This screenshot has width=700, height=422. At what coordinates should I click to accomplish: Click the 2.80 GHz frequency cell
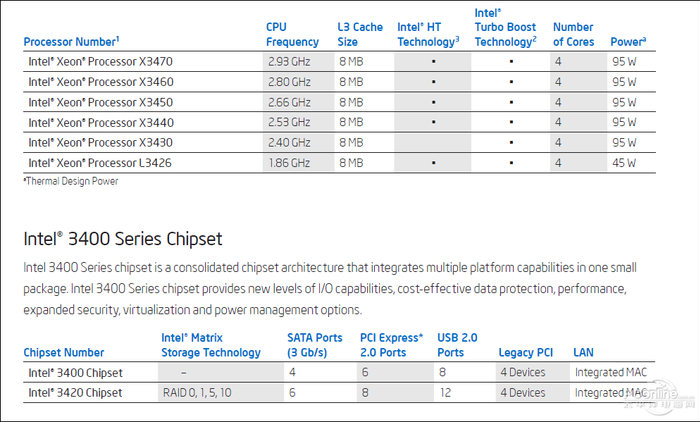[292, 81]
